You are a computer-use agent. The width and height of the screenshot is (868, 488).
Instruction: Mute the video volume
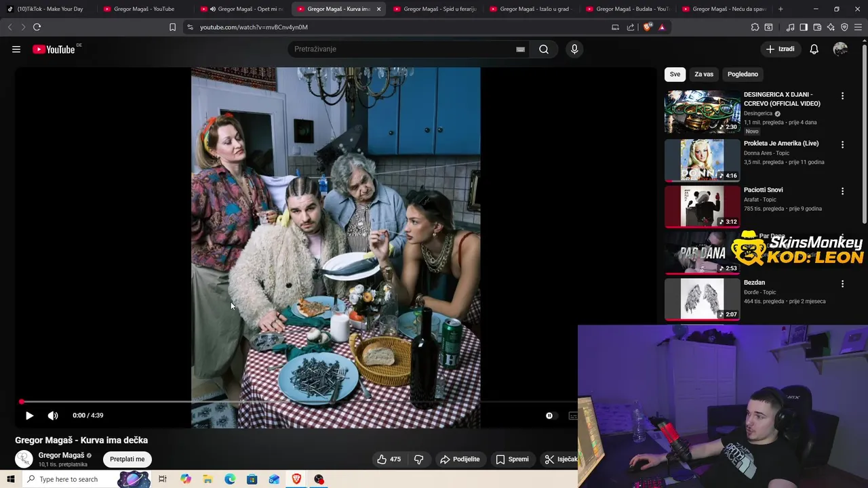(x=53, y=415)
